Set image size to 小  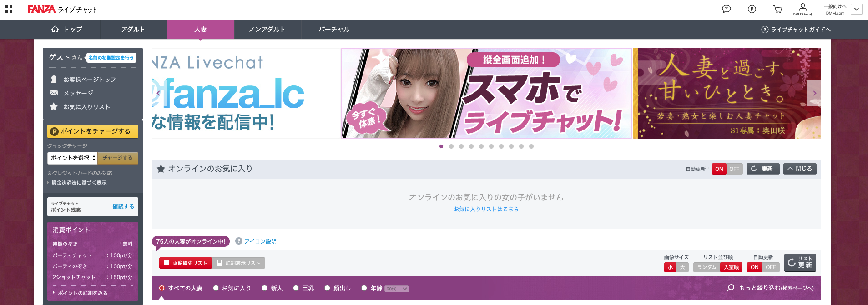pos(670,267)
